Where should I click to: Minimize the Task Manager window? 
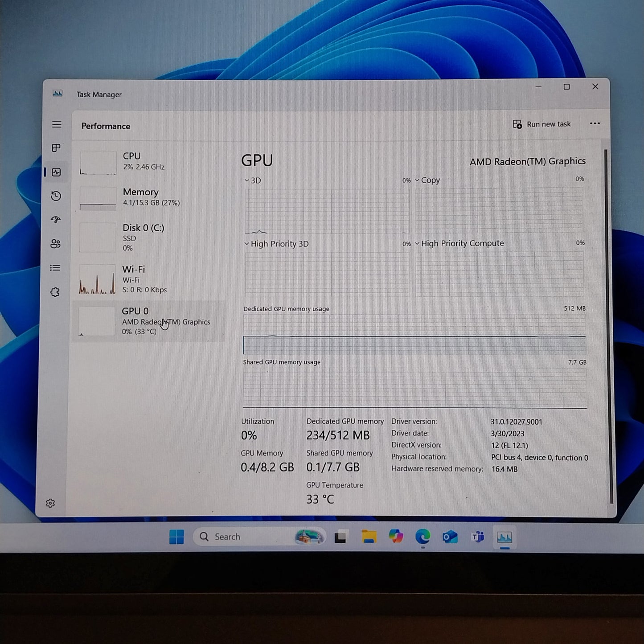pos(538,87)
